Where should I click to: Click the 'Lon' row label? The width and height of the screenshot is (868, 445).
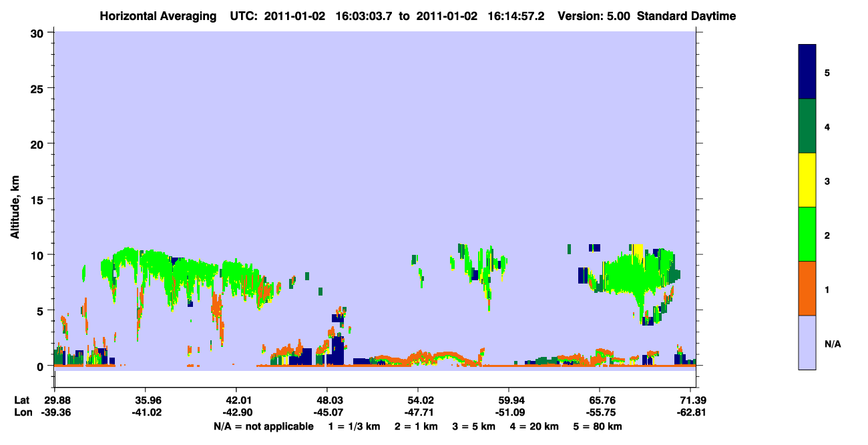[22, 412]
